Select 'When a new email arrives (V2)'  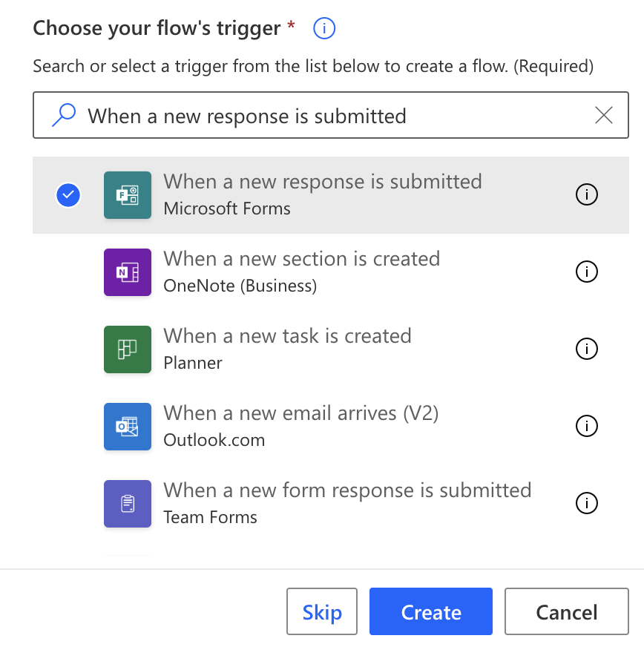(331, 426)
